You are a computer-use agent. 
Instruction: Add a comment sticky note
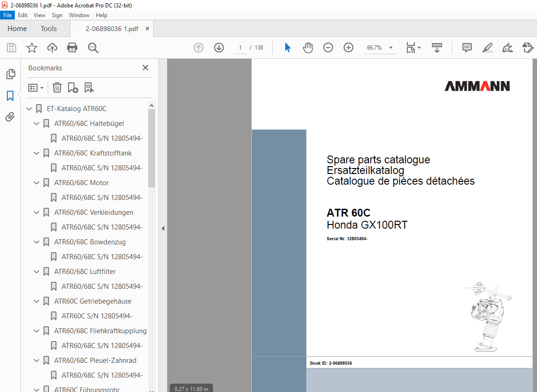tap(467, 48)
